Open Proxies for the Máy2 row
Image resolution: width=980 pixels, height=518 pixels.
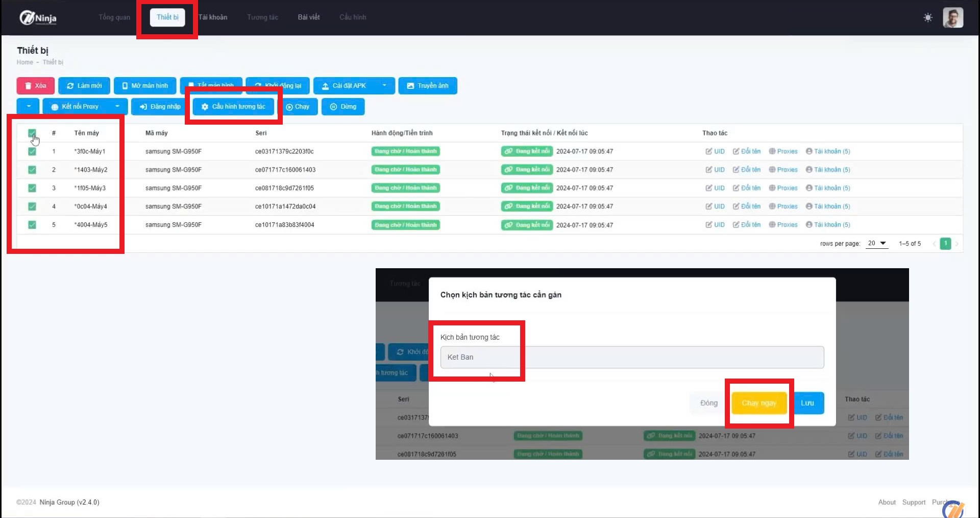pos(783,170)
